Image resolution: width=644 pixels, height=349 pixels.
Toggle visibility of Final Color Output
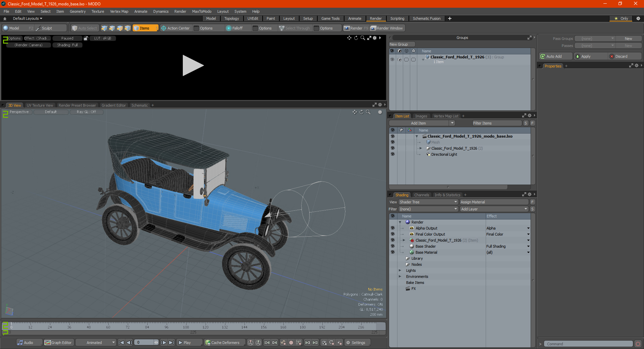pos(392,234)
